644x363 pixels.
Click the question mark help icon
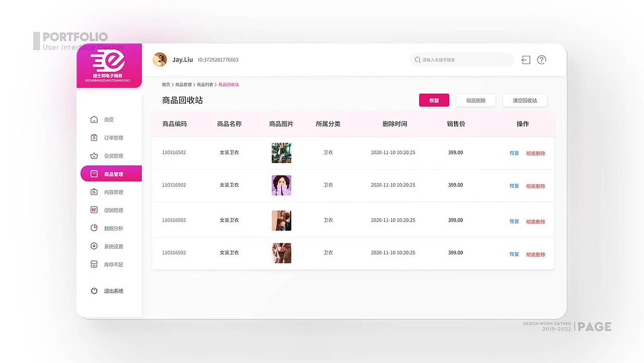pos(541,59)
